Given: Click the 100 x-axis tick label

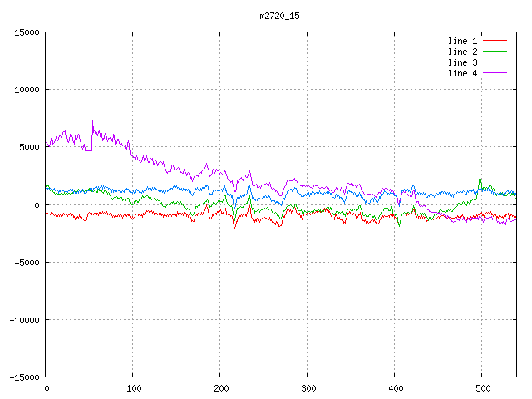Looking at the screenshot, I should pos(133,388).
